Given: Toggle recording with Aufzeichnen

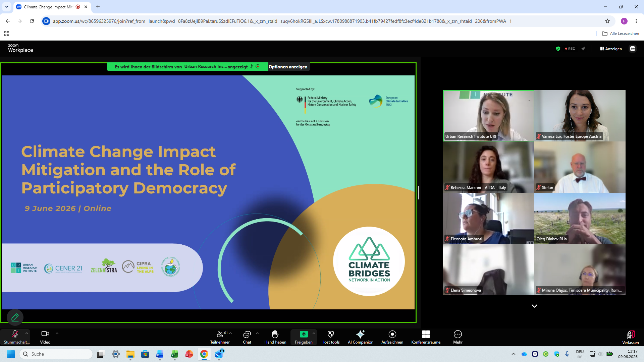Looking at the screenshot, I should 392,337.
